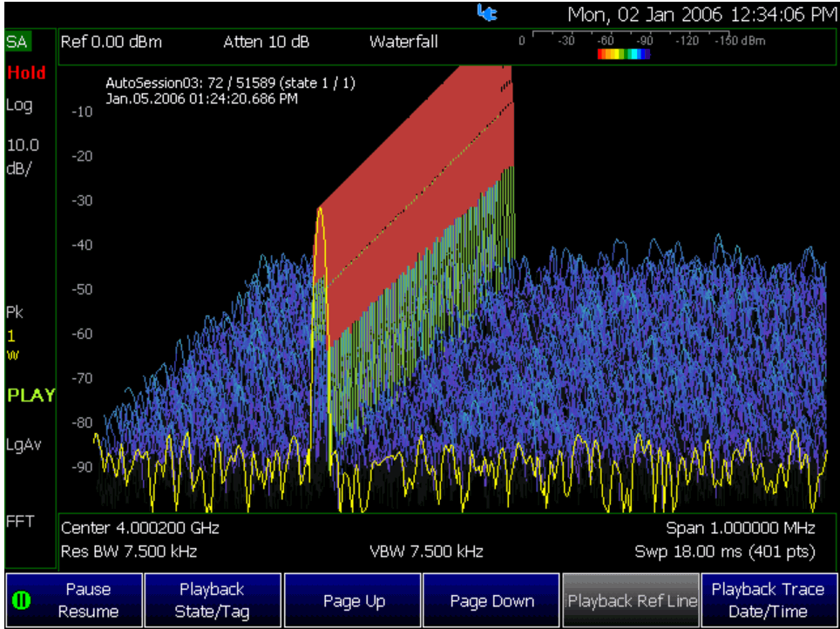This screenshot has height=629, width=840.
Task: Click the rainbow waterfall color scale bar
Action: pos(624,54)
